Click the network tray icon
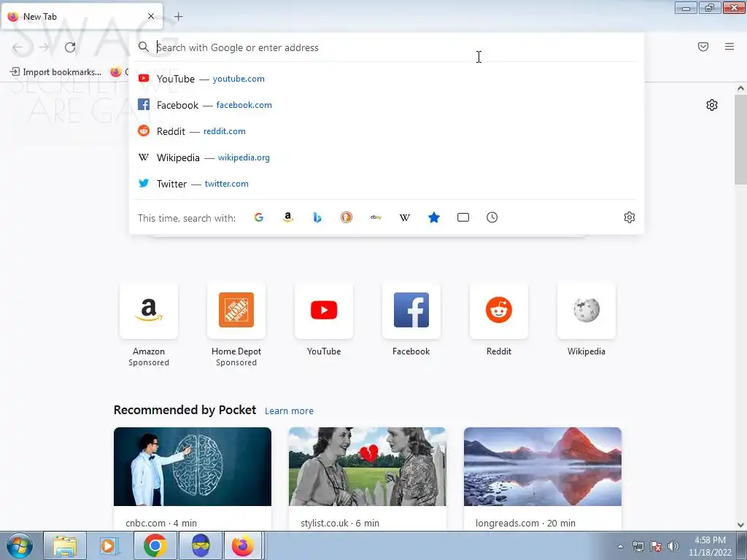The height and width of the screenshot is (560, 747). click(x=638, y=546)
